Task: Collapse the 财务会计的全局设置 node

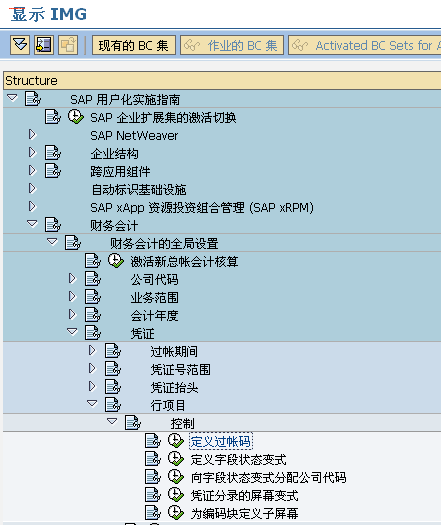Action: [x=52, y=242]
